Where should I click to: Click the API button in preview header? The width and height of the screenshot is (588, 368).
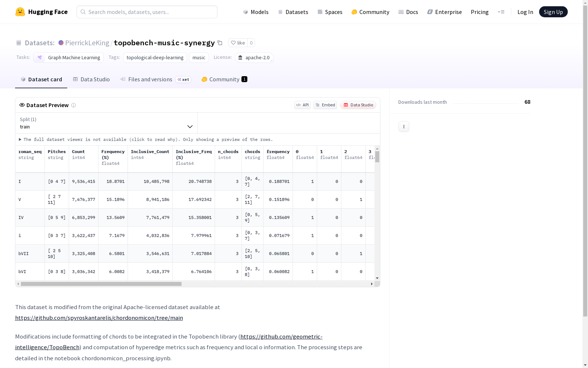pos(302,105)
